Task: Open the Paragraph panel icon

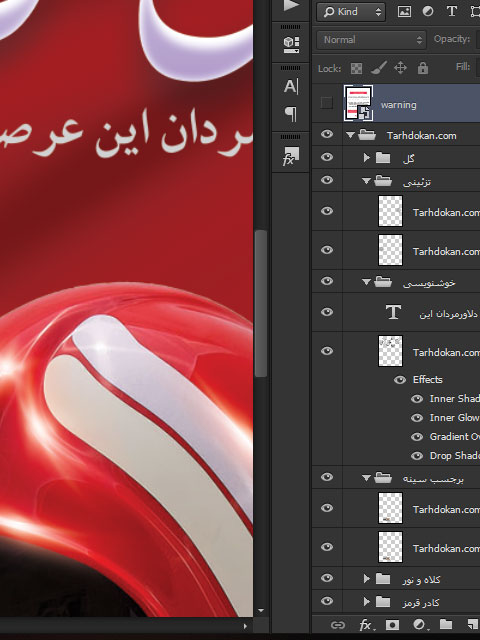Action: [x=291, y=114]
